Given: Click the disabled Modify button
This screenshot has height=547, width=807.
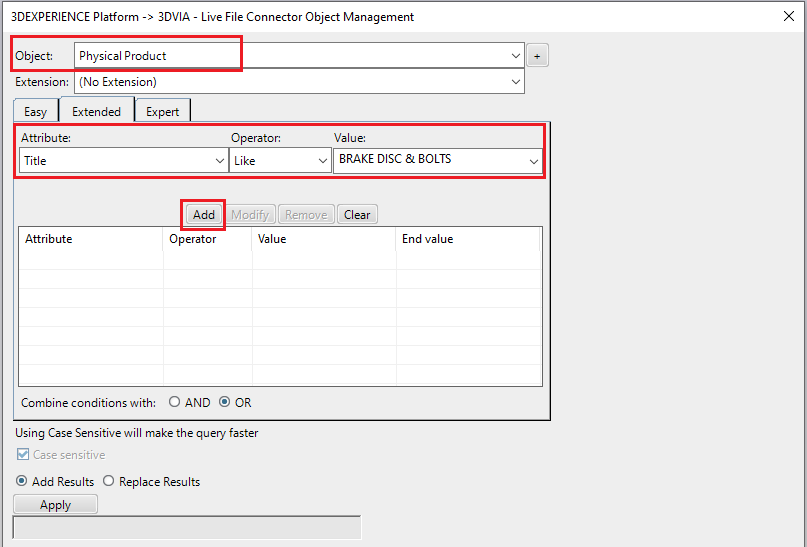Looking at the screenshot, I should [250, 215].
